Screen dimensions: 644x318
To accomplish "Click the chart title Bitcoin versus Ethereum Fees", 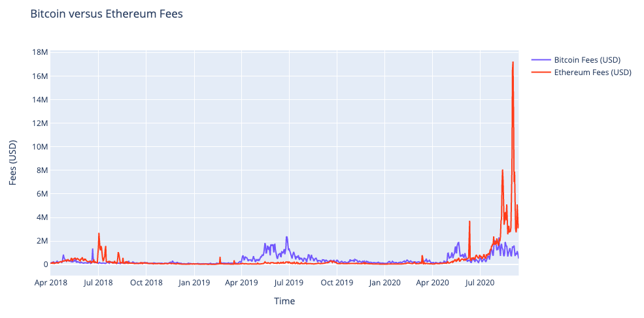I will tap(107, 14).
